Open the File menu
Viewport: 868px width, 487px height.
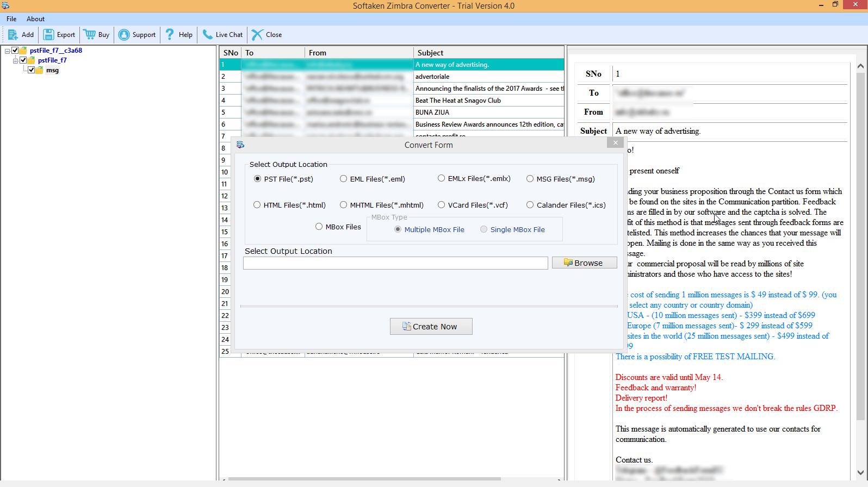click(11, 19)
